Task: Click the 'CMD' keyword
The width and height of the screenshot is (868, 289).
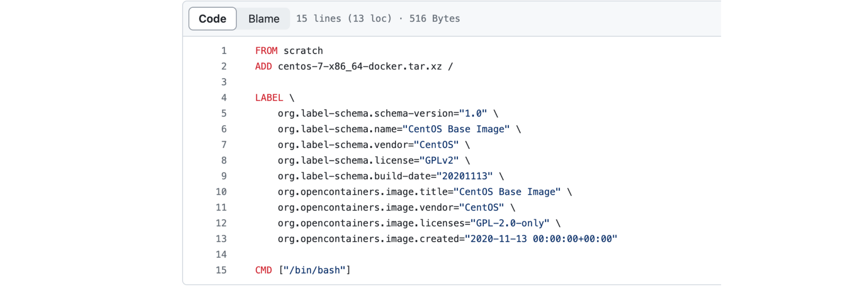Action: point(263,270)
